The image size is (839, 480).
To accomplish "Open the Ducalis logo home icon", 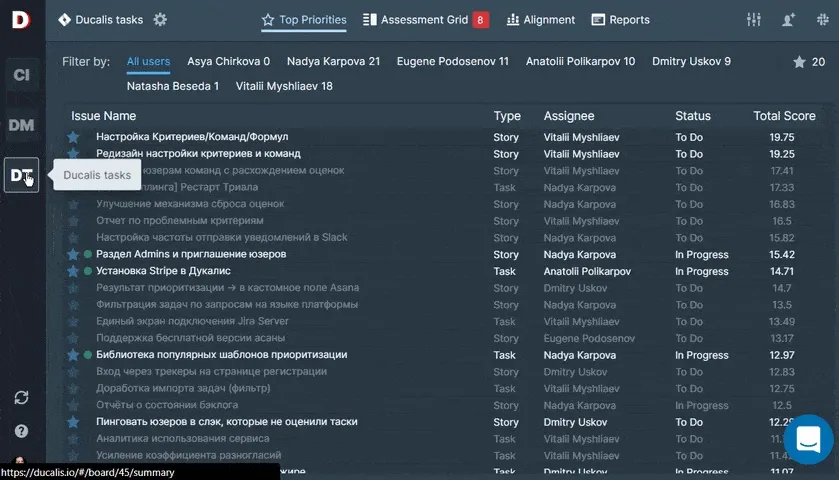I will point(21,20).
